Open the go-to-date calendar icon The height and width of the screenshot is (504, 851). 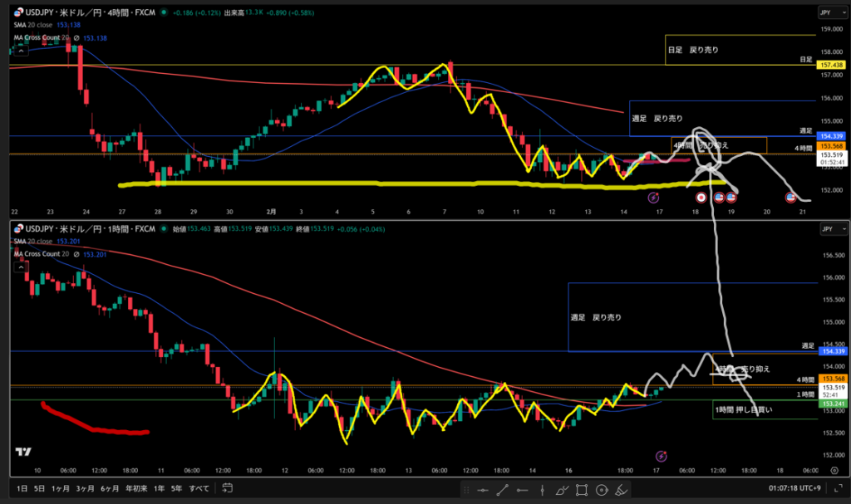tap(226, 487)
